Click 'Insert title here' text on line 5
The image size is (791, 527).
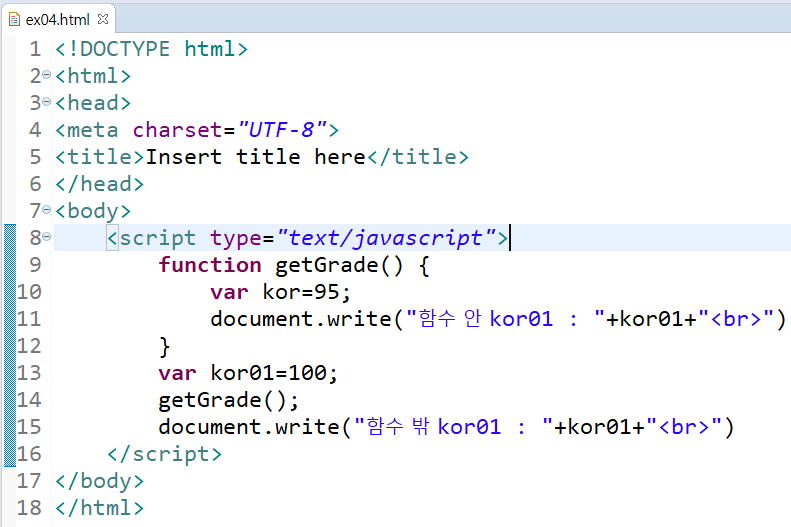point(255,157)
